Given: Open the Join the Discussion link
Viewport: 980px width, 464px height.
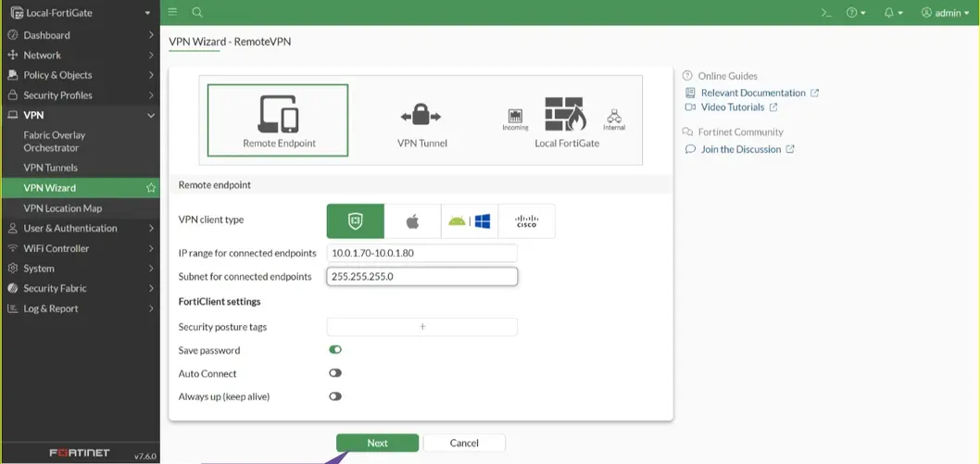Looking at the screenshot, I should click(741, 149).
